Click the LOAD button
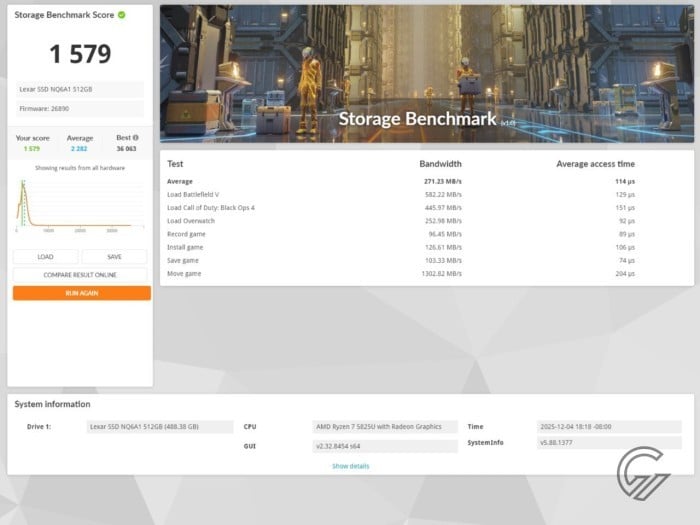The image size is (700, 525). coord(46,257)
